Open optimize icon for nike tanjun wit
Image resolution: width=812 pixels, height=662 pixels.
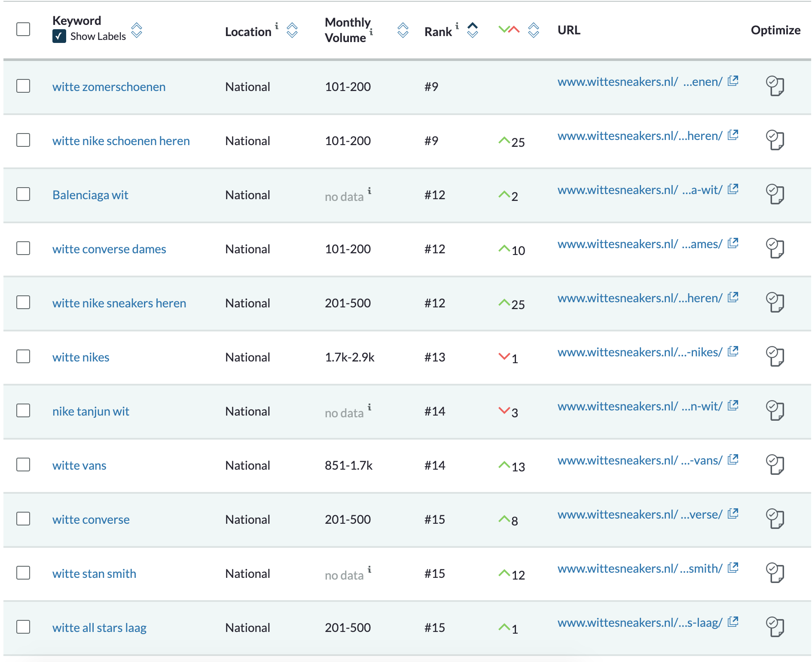click(x=775, y=410)
